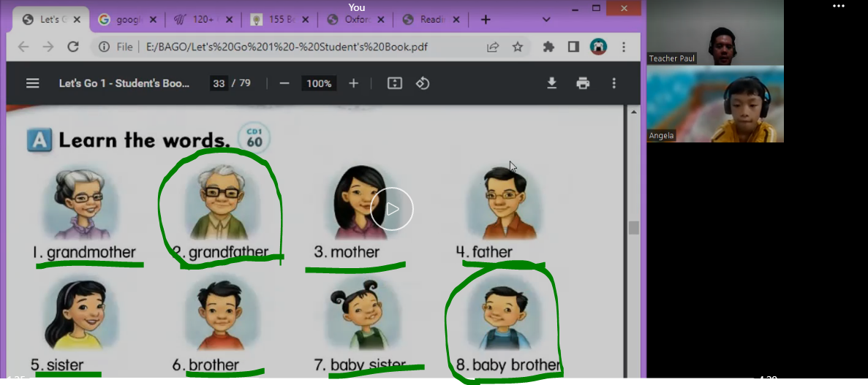Viewport: 868px width, 385px height.
Task: Click the 100% zoom level field
Action: pos(319,83)
